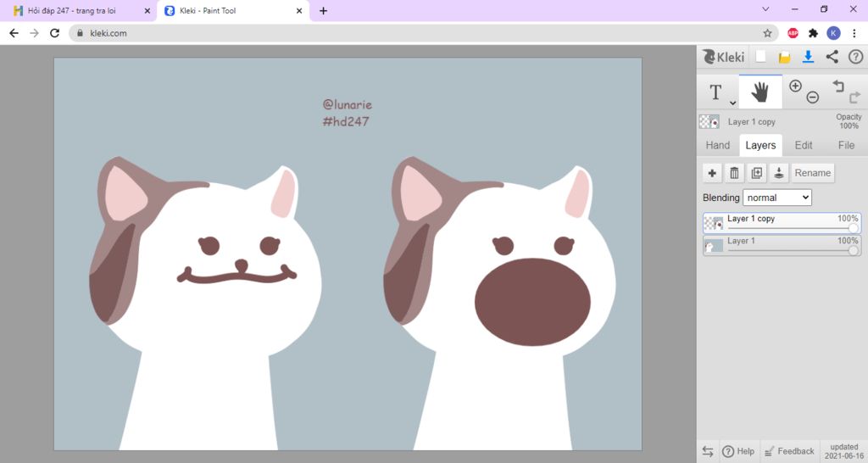Switch to the Edit tab

click(804, 145)
